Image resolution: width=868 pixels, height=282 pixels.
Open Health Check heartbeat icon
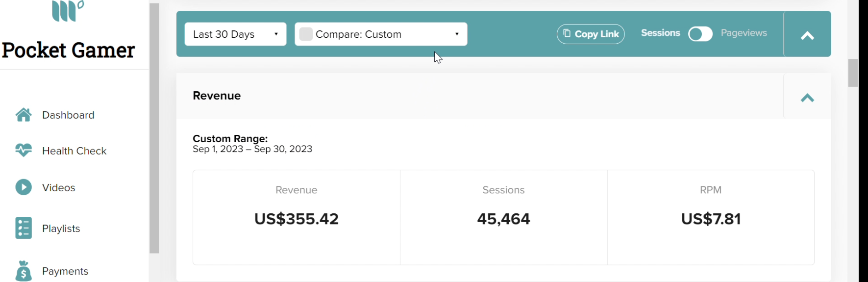[x=24, y=150]
